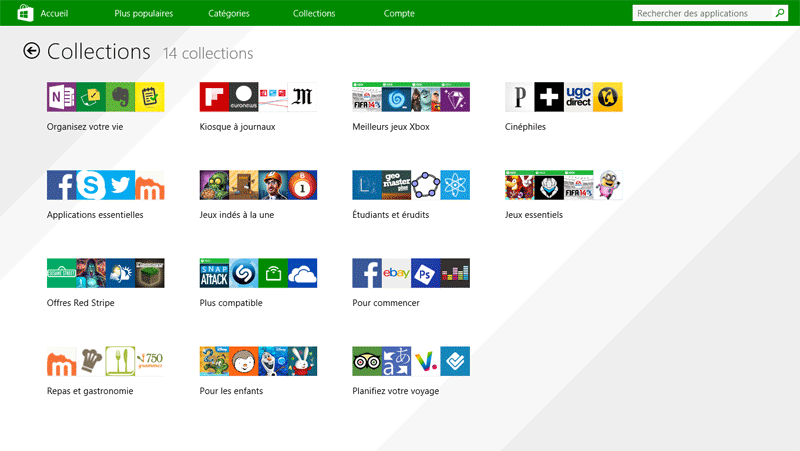Switch to the Compte tab
Screen dimensions: 800x451
coord(399,14)
